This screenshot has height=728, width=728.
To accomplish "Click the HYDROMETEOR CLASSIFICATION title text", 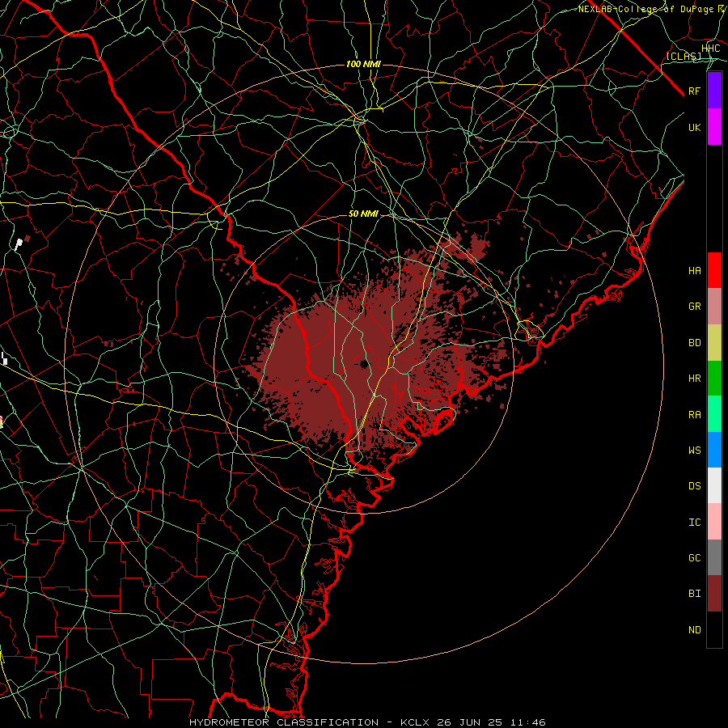I will [x=284, y=722].
